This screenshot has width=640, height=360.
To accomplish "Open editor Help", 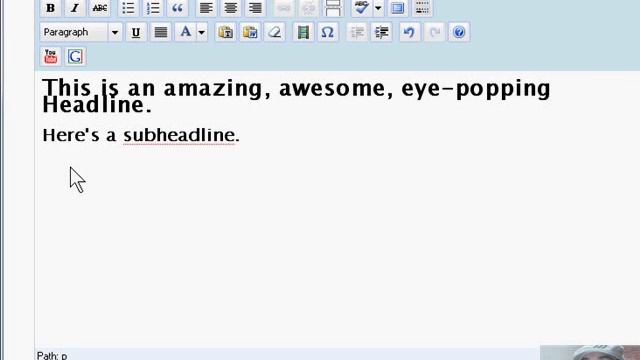I will pos(459,32).
